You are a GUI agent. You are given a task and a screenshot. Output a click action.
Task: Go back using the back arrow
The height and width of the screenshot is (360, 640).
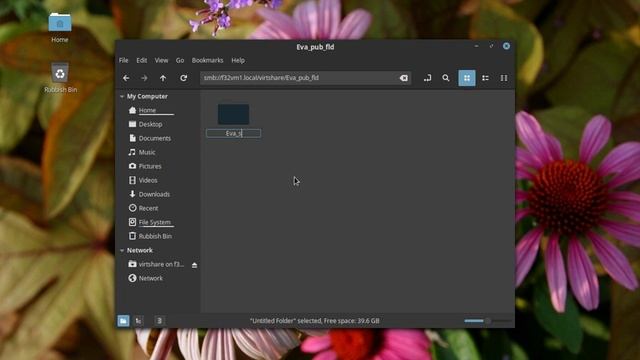coord(126,78)
